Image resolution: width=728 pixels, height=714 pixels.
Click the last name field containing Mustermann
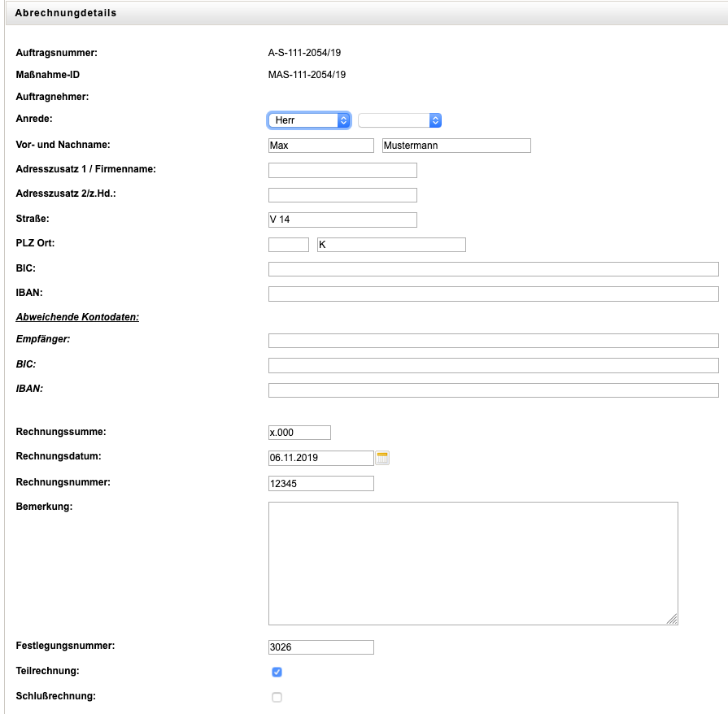[456, 146]
